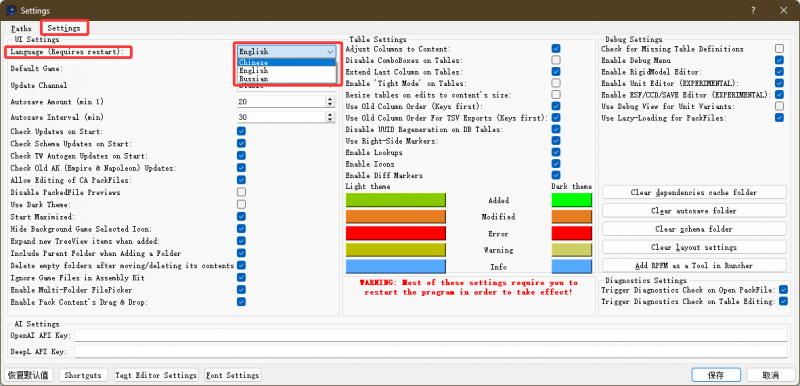
Task: Open the light theme Warning olive swatch
Action: (x=395, y=250)
